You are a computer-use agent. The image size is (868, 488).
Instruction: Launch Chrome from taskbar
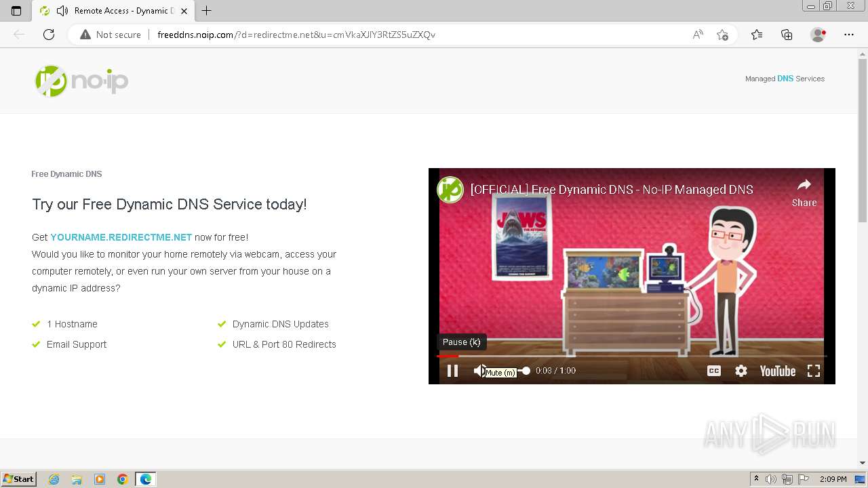[123, 479]
